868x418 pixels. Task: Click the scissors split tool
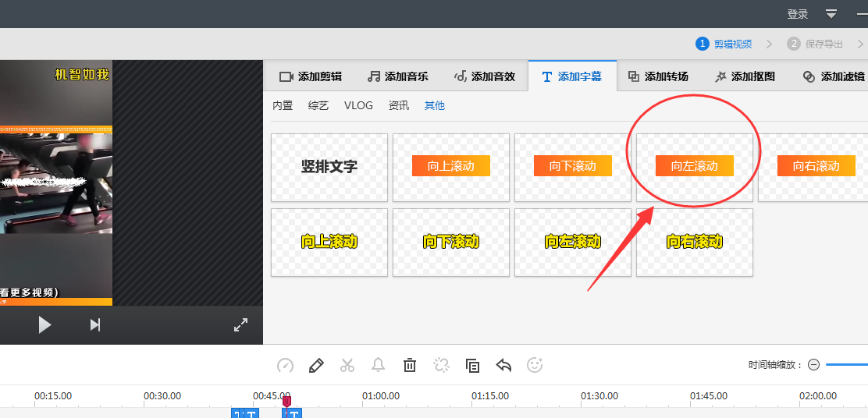pos(347,365)
